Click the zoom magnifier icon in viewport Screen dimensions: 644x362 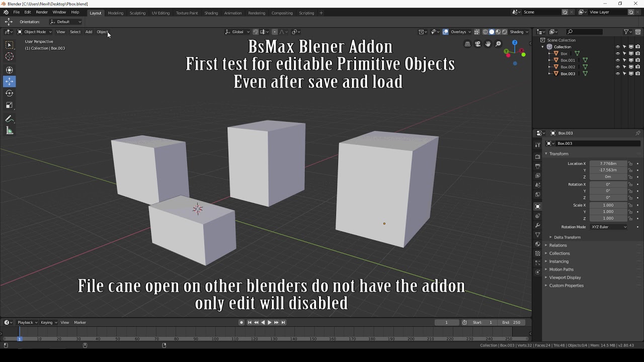(499, 44)
